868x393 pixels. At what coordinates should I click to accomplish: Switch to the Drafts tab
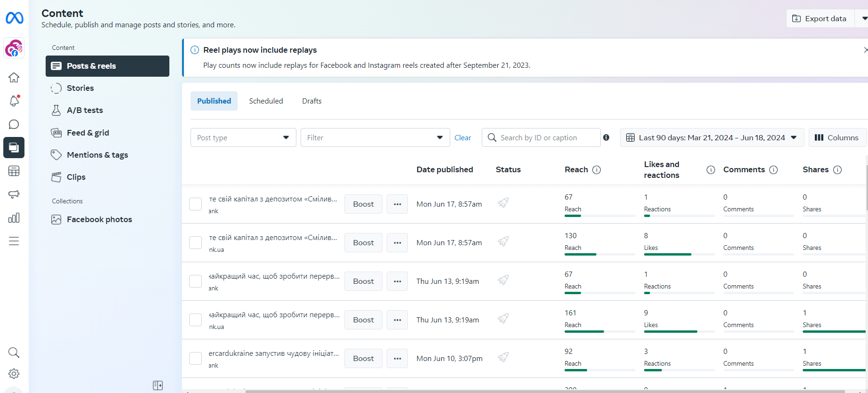(x=312, y=101)
